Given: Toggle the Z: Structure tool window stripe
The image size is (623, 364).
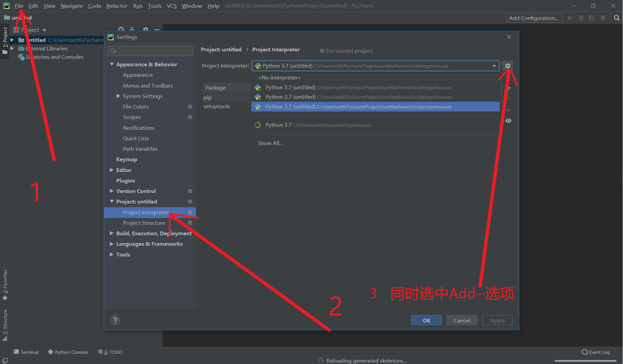Looking at the screenshot, I should pos(5,325).
